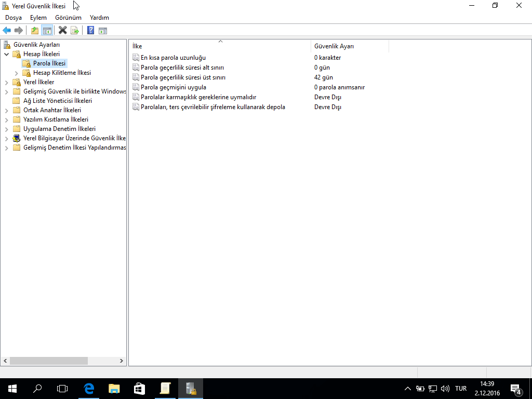Expand the Yerel İlkeler tree node
The width and height of the screenshot is (532, 399).
(x=6, y=82)
